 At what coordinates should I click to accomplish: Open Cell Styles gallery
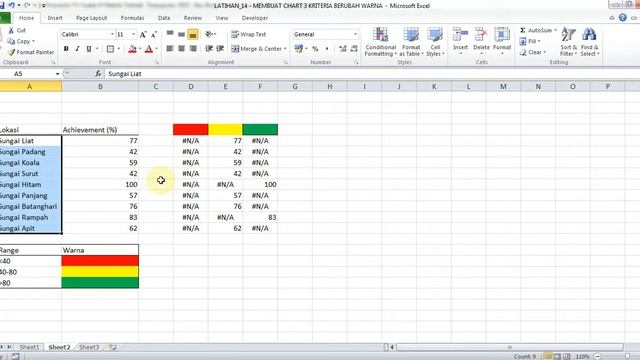[435, 42]
